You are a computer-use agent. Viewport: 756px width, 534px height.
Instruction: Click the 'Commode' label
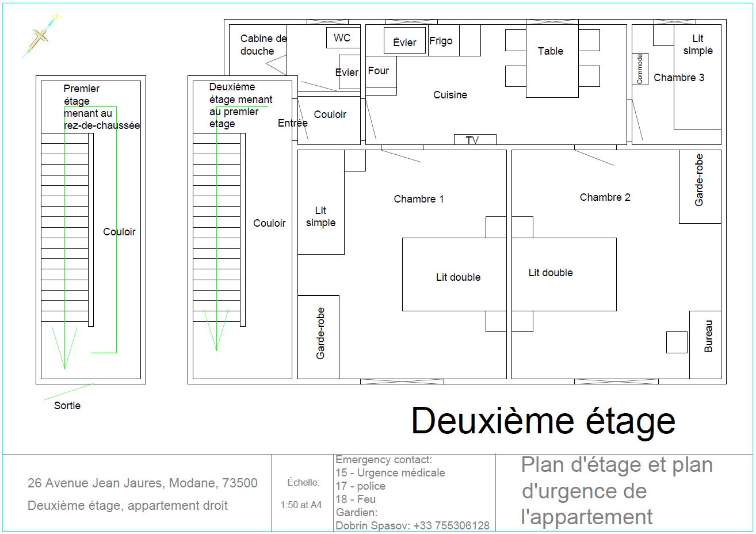point(639,69)
